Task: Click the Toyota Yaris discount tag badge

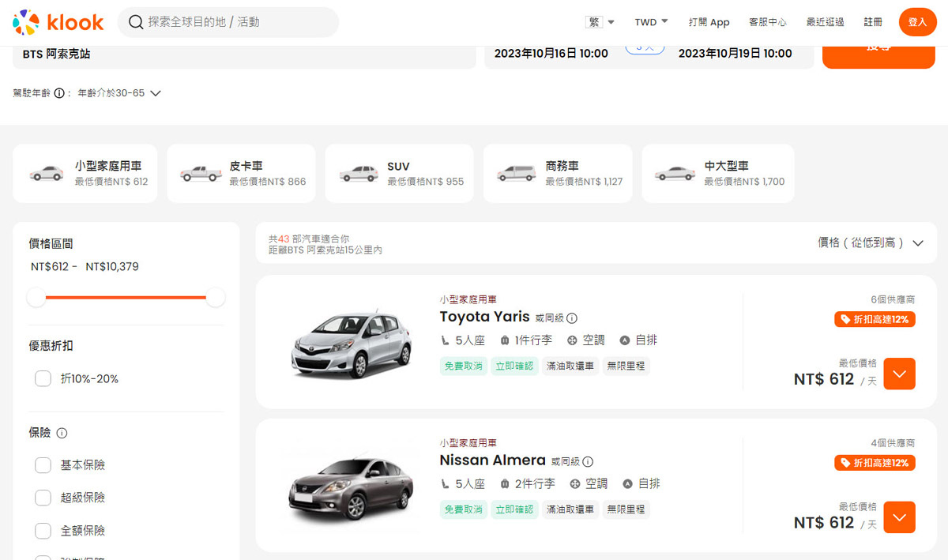Action: point(875,319)
